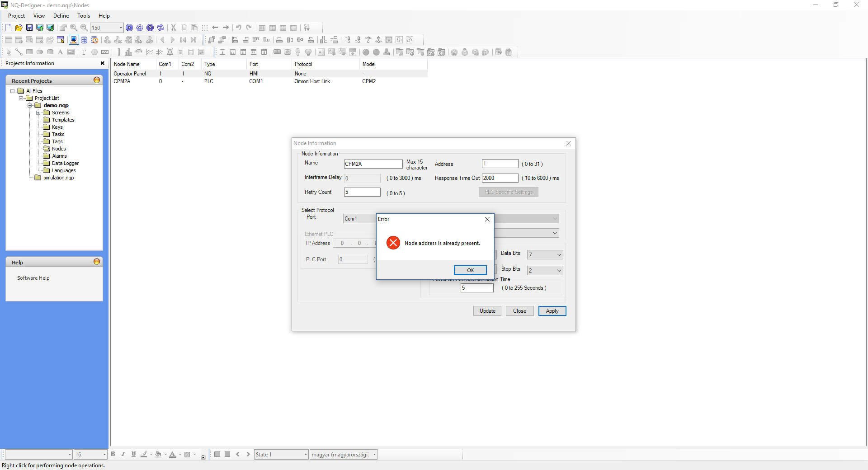Select the pointer arrow tool

coord(9,52)
